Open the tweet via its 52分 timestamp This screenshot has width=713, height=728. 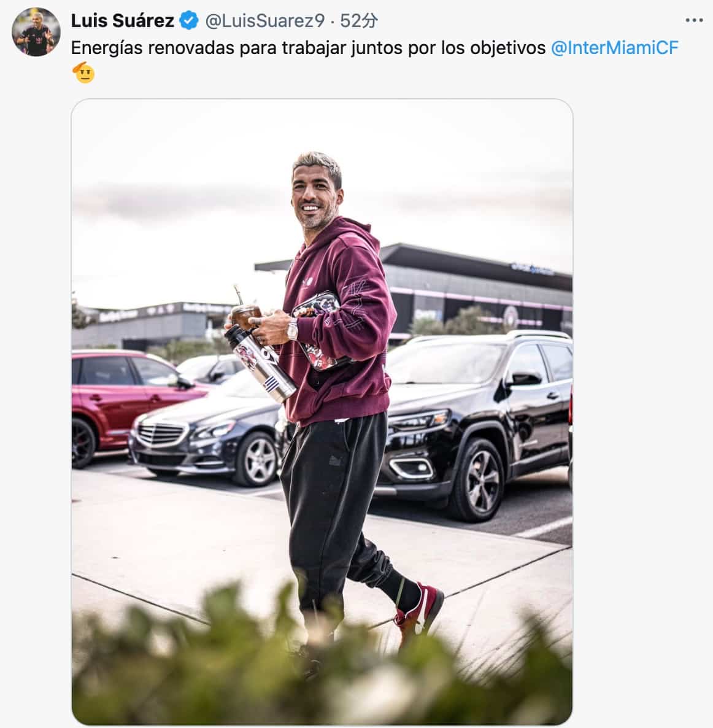[359, 21]
